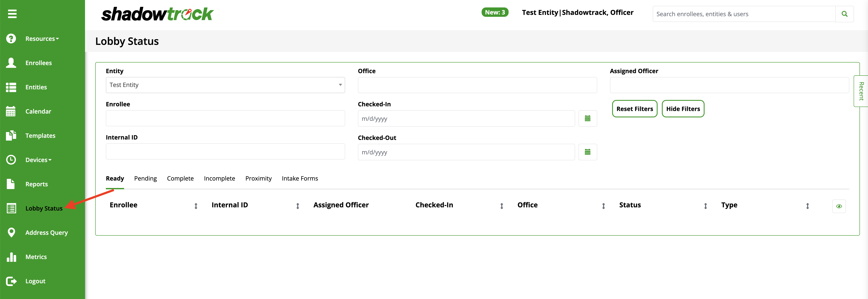Click the Logout icon

pyautogui.click(x=11, y=281)
